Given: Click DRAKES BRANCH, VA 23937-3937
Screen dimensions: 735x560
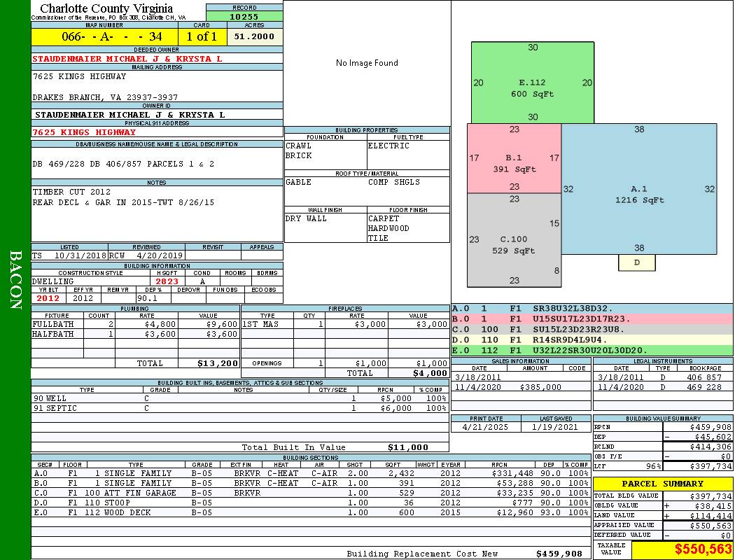Looking at the screenshot, I should point(105,97).
